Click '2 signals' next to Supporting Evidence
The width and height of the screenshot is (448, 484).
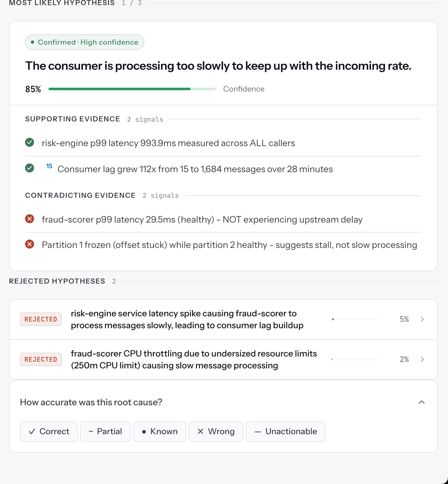(x=145, y=119)
